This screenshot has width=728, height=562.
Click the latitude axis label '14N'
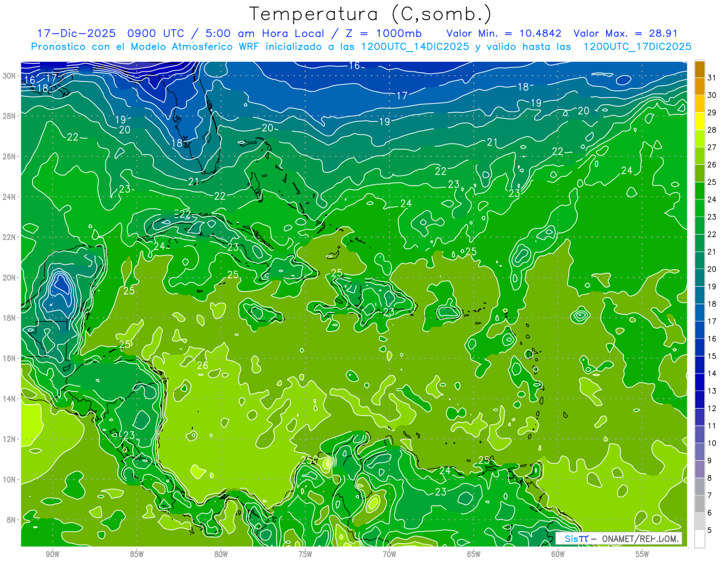pyautogui.click(x=9, y=399)
